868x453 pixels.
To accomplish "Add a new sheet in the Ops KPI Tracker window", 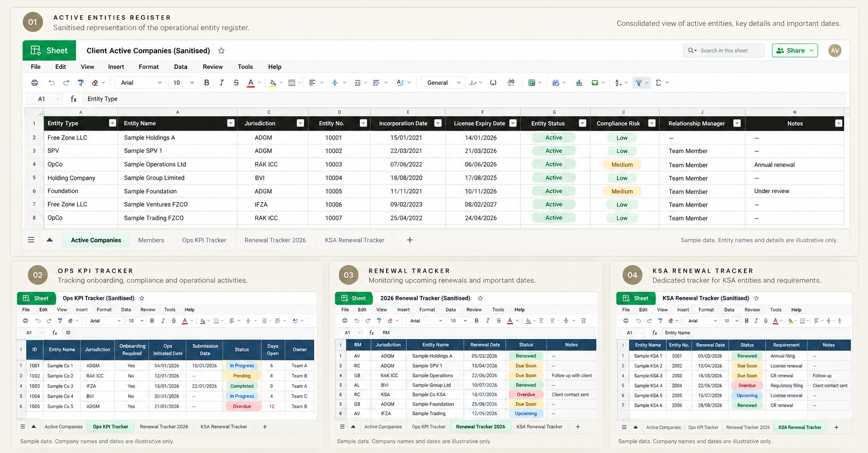I will pos(264,426).
